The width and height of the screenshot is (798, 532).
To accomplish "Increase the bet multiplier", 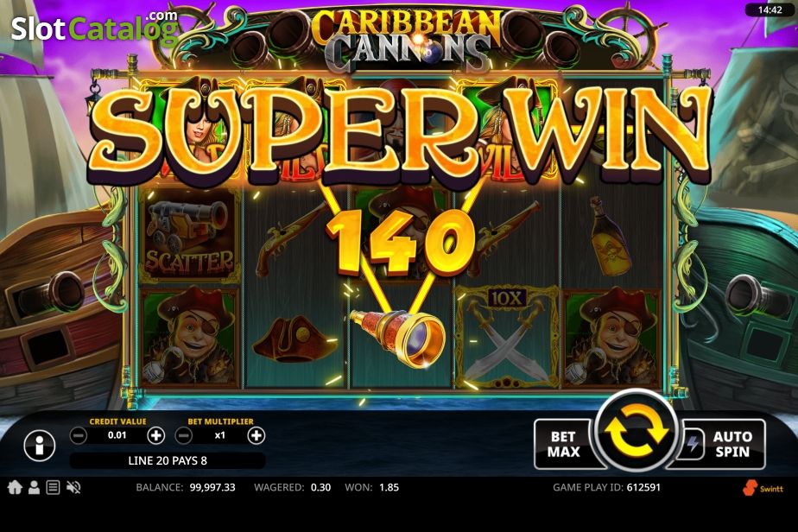I will 256,436.
